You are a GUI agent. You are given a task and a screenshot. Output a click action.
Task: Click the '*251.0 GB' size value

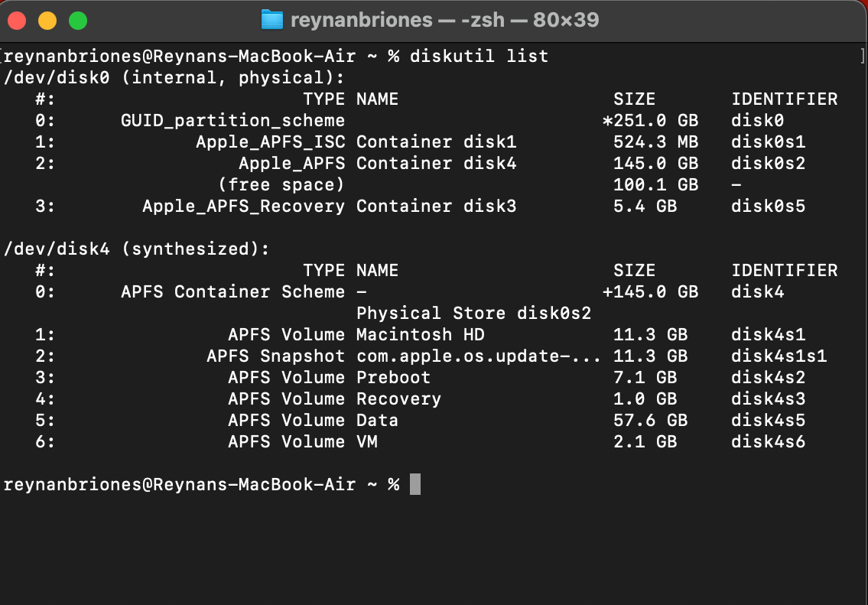click(x=649, y=121)
